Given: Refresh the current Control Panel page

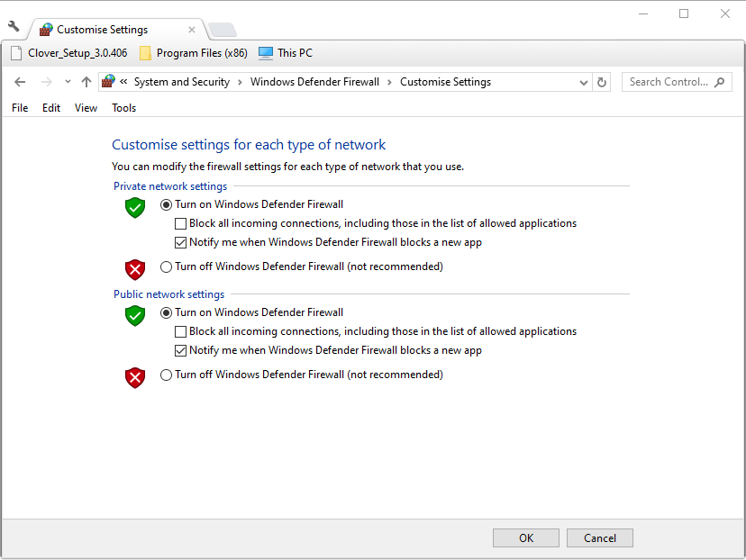Looking at the screenshot, I should tap(602, 82).
